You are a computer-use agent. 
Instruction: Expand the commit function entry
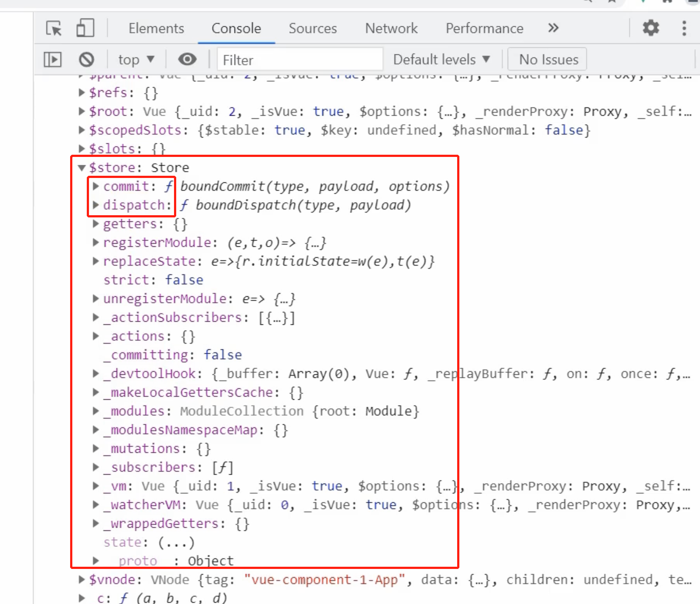click(x=96, y=186)
